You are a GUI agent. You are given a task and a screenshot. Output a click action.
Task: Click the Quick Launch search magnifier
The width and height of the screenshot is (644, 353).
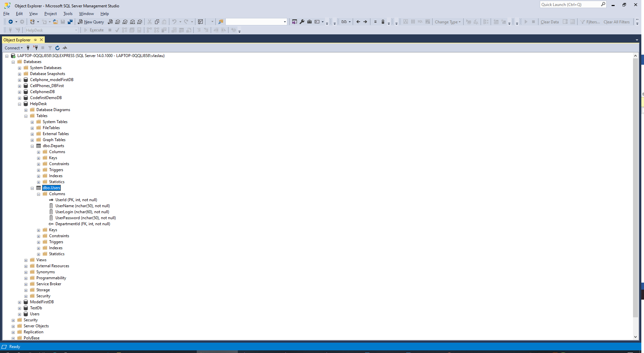603,4
